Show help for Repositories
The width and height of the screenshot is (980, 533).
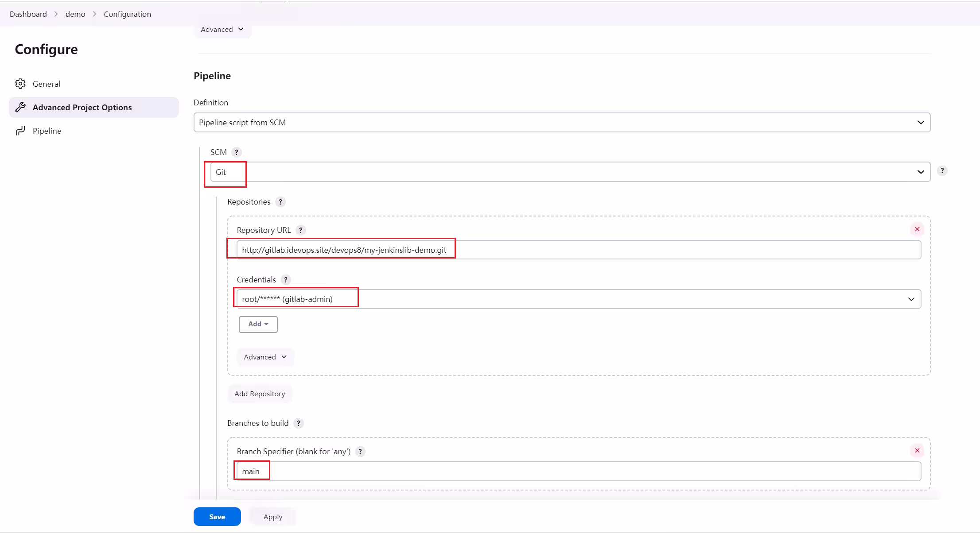tap(280, 202)
